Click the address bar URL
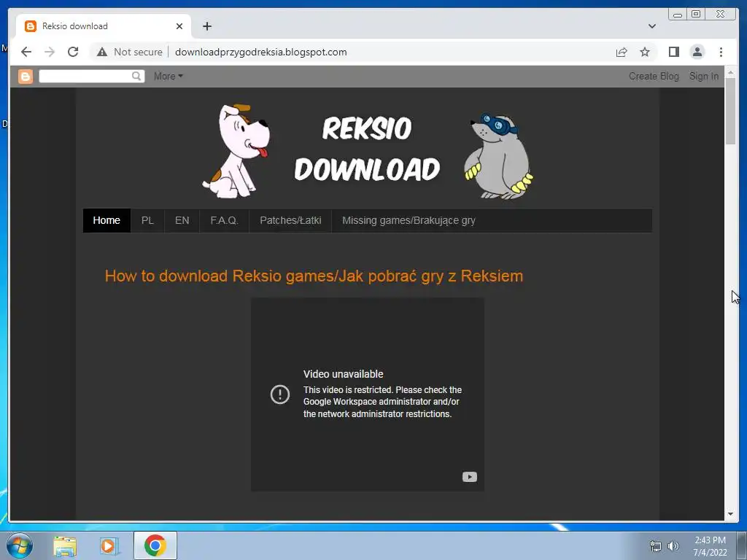The image size is (747, 560). click(260, 52)
